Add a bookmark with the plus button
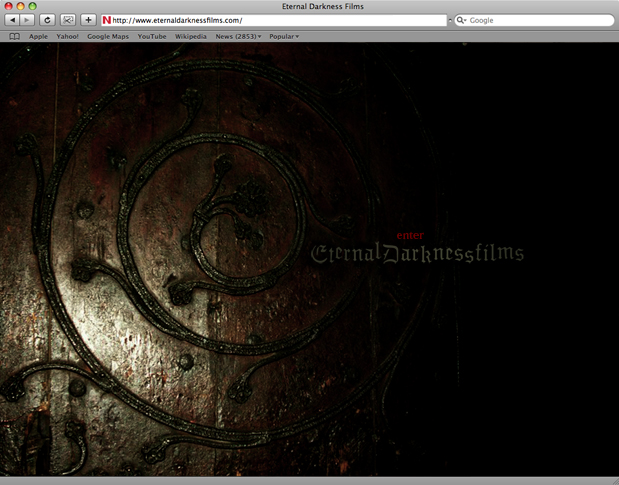This screenshot has height=485, width=619. (88, 20)
